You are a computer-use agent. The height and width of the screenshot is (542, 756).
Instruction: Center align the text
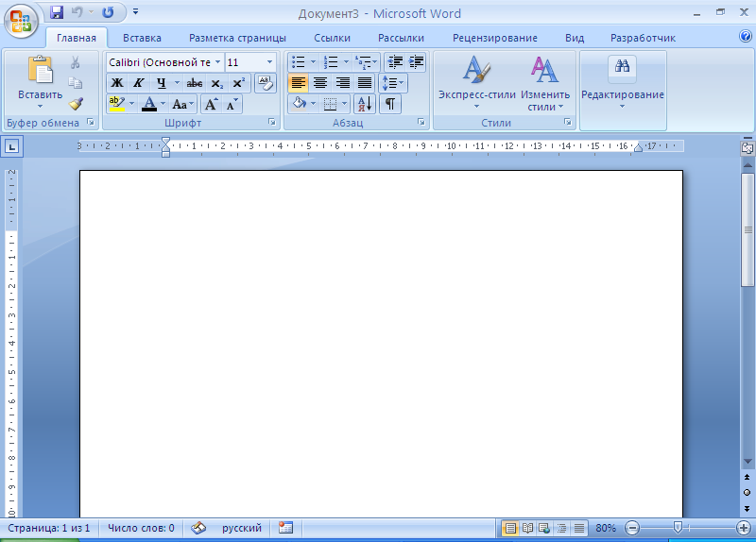click(320, 83)
